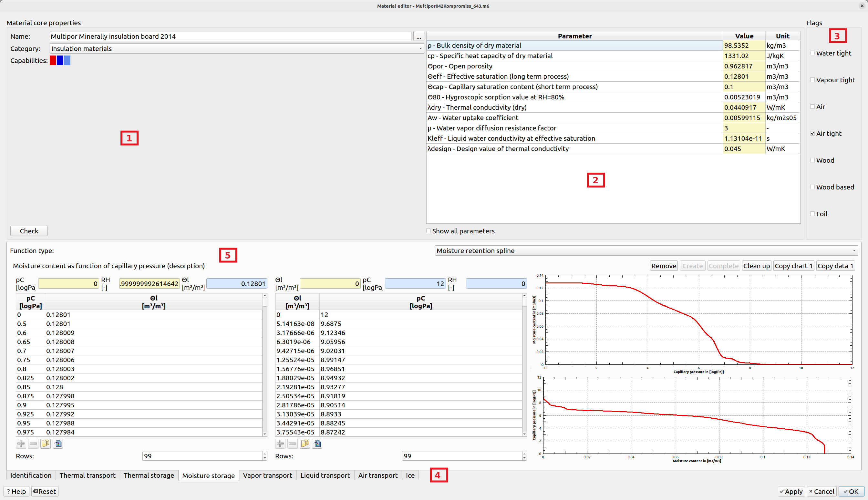Viewport: 868px width, 500px height.
Task: Open the Function type dropdown
Action: tap(646, 251)
